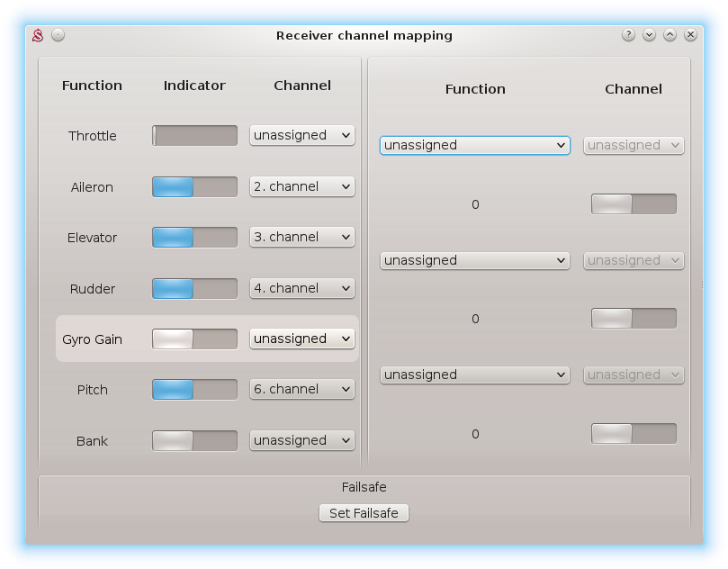Viewport: 728px width, 569px height.
Task: Click the Throttle indicator bar
Action: pyautogui.click(x=194, y=135)
